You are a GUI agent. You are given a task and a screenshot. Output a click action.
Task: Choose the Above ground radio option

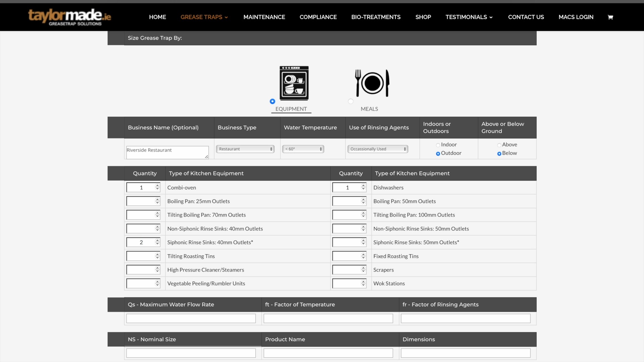coord(499,145)
